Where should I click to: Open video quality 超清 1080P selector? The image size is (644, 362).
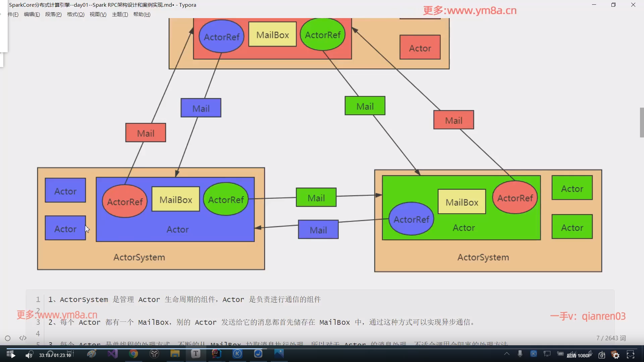tap(579, 356)
